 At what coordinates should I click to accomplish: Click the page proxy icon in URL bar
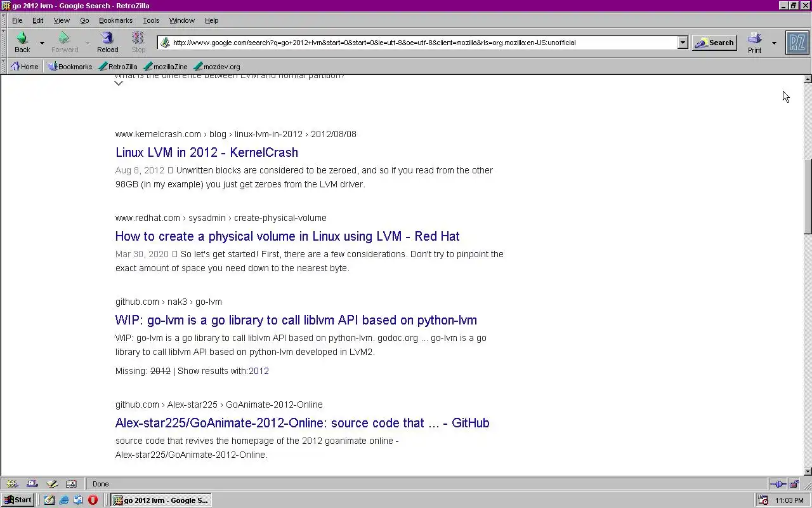[x=165, y=43]
